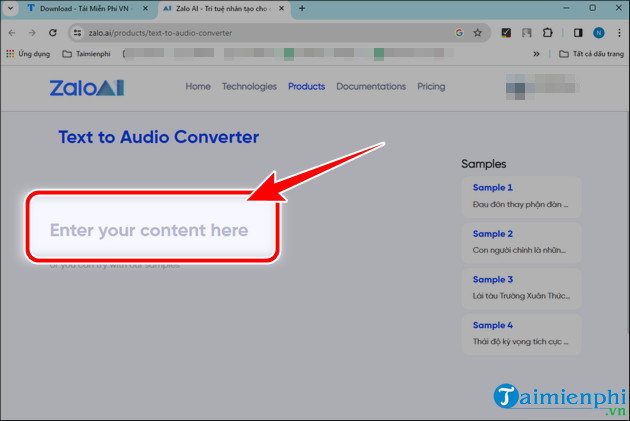
Task: Toggle the browser side panel icon
Action: [578, 33]
